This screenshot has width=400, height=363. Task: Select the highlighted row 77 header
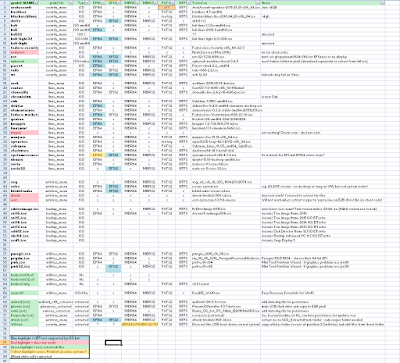[5, 342]
